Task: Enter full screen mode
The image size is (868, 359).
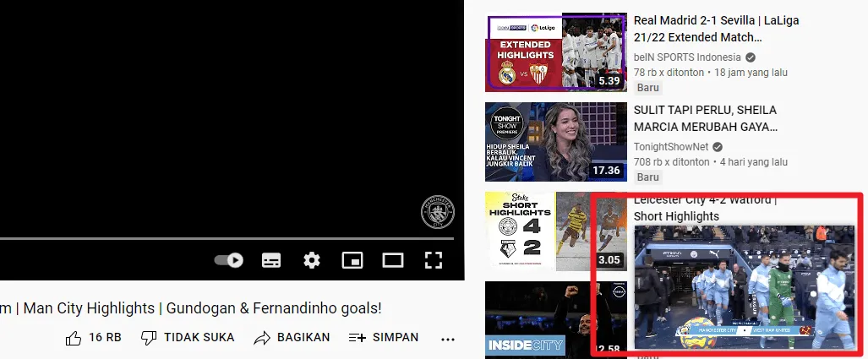Action: tap(434, 260)
